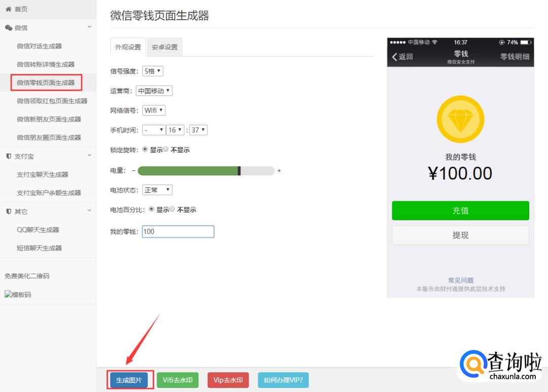Collapse the 支付宝 sidebar section chevron
Image resolution: width=548 pixels, height=392 pixels.
(89, 155)
